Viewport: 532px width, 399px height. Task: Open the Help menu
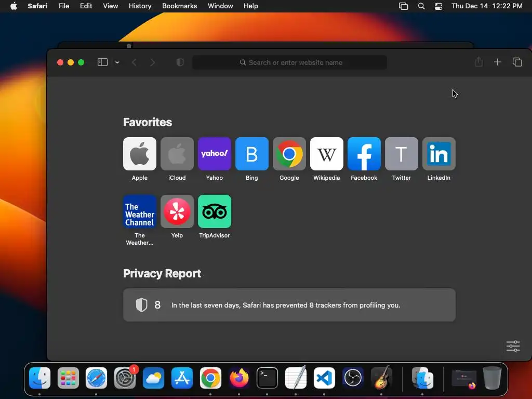click(x=251, y=6)
